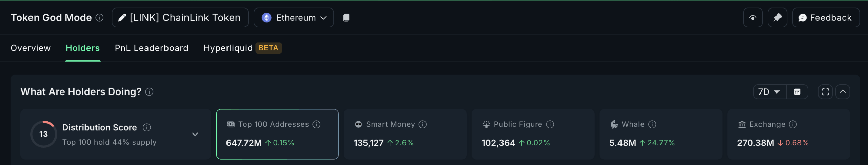Click the LINK ChainLink Token selector
Viewport: 868px width, 165px height.
180,18
